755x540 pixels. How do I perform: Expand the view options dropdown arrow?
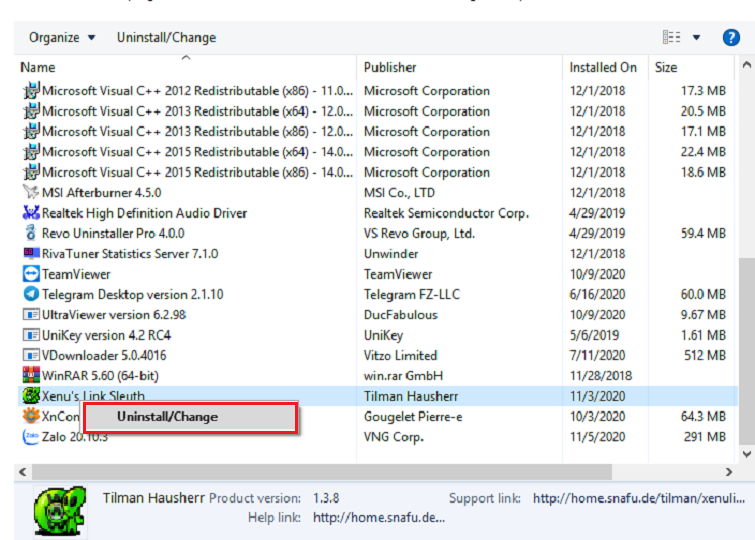pos(697,38)
